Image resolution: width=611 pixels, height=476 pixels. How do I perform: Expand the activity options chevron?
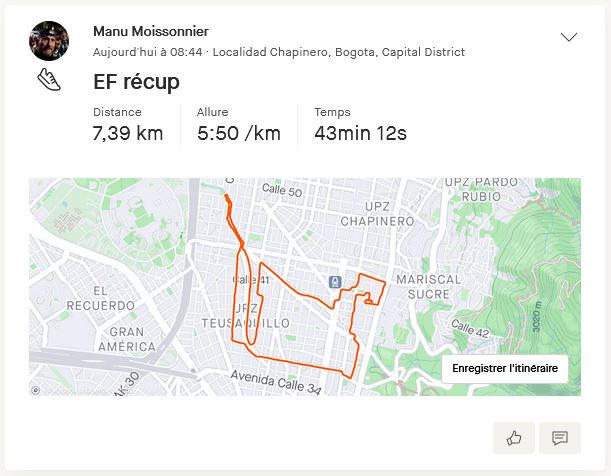(569, 38)
